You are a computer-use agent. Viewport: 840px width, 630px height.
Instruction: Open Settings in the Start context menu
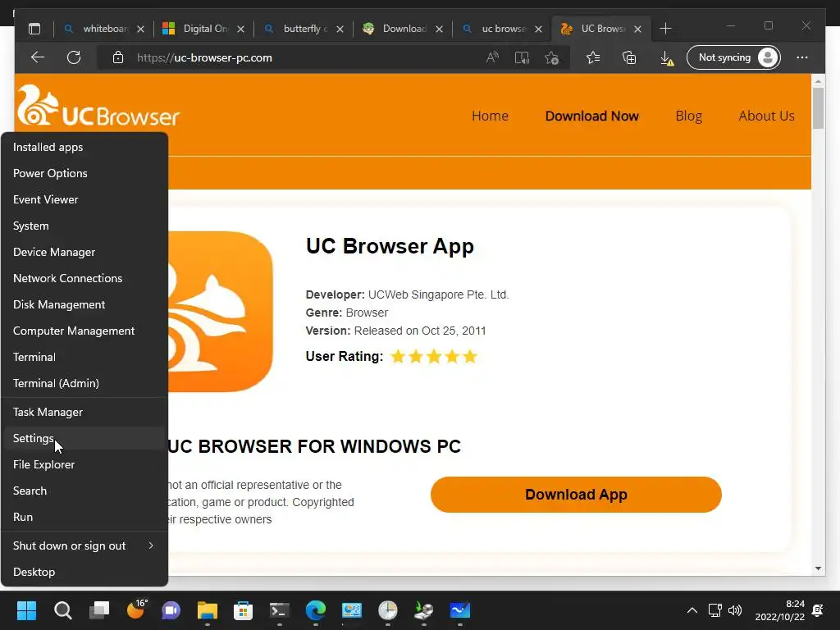click(84, 438)
